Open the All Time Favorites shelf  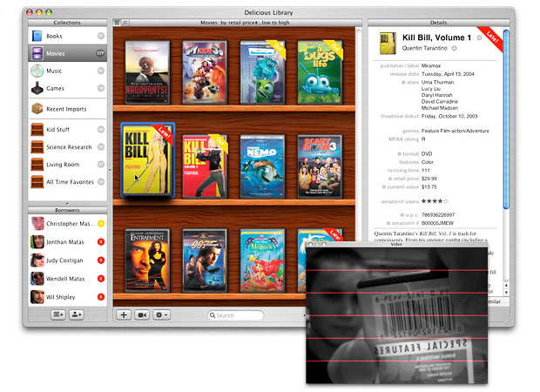(67, 181)
